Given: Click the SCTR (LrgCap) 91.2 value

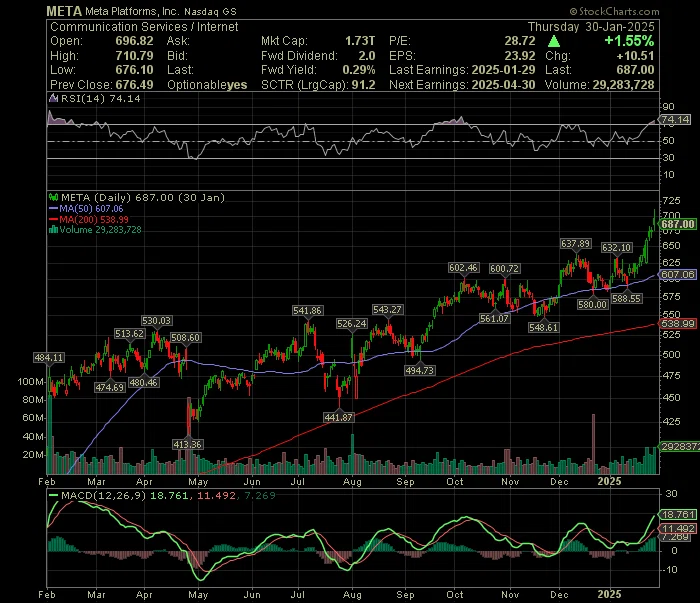Looking at the screenshot, I should [x=363, y=85].
